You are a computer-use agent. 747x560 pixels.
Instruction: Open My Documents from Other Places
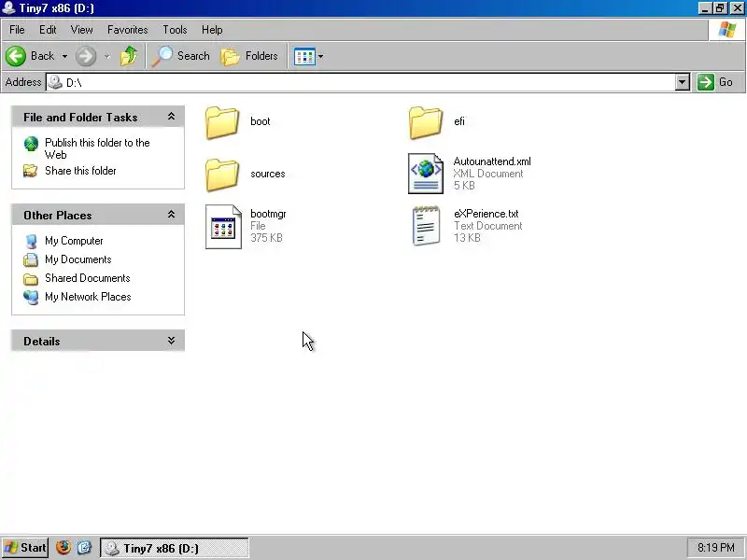pyautogui.click(x=78, y=259)
